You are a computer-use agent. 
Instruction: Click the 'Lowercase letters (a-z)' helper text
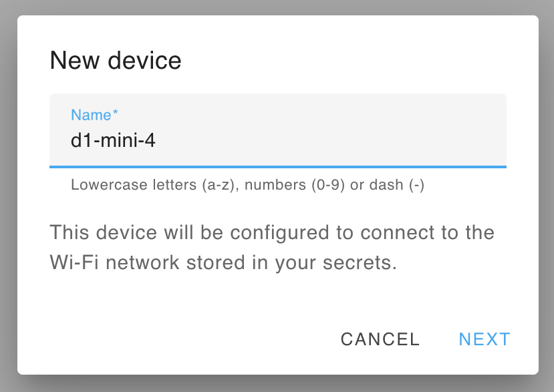click(x=154, y=185)
